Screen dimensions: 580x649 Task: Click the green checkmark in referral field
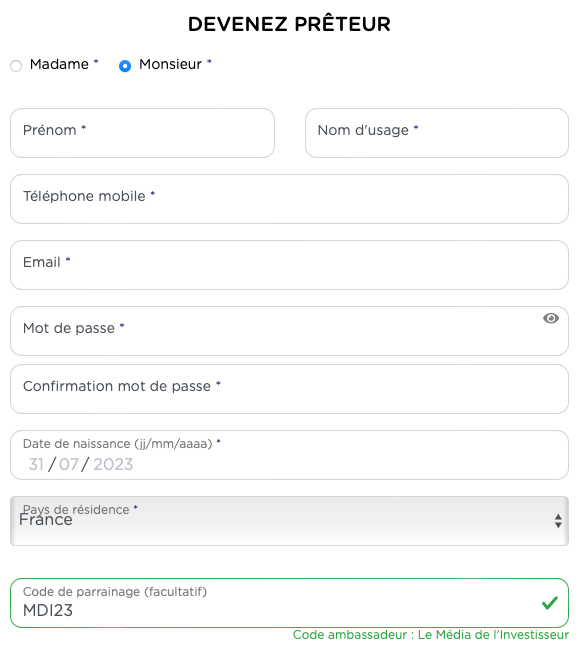550,603
